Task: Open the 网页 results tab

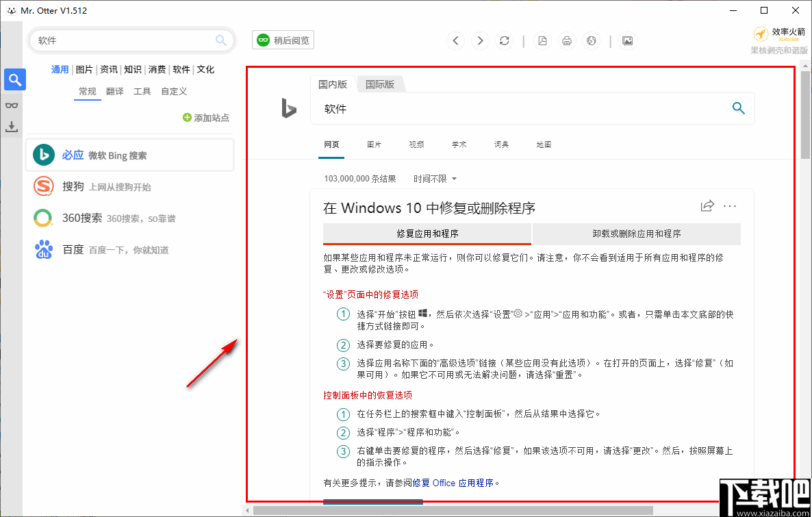Action: pyautogui.click(x=331, y=144)
